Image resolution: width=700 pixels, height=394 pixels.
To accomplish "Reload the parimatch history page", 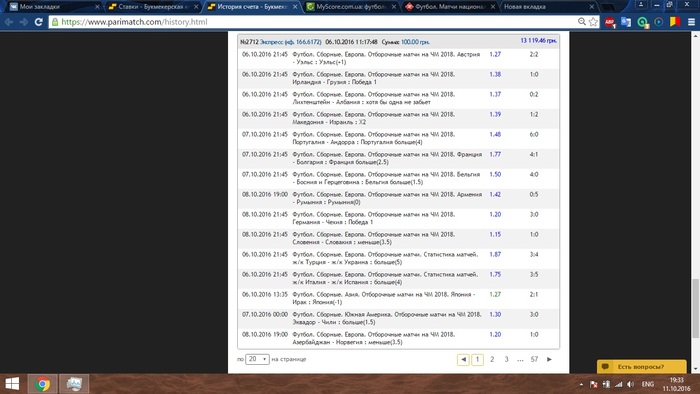I will (39, 22).
